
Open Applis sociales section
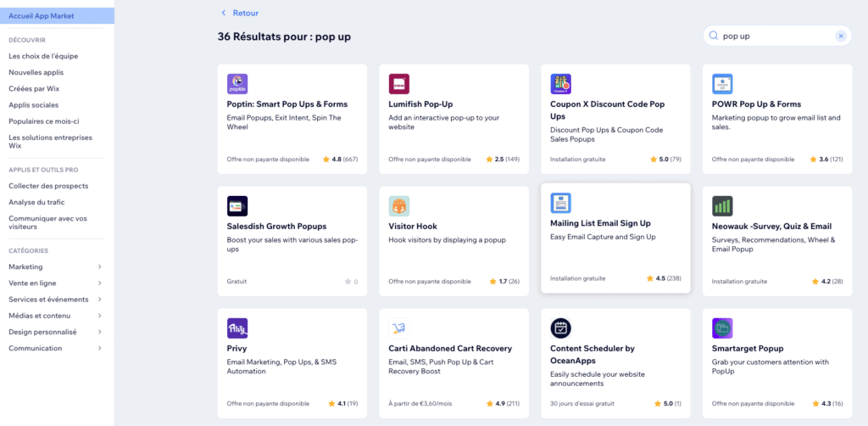(33, 104)
